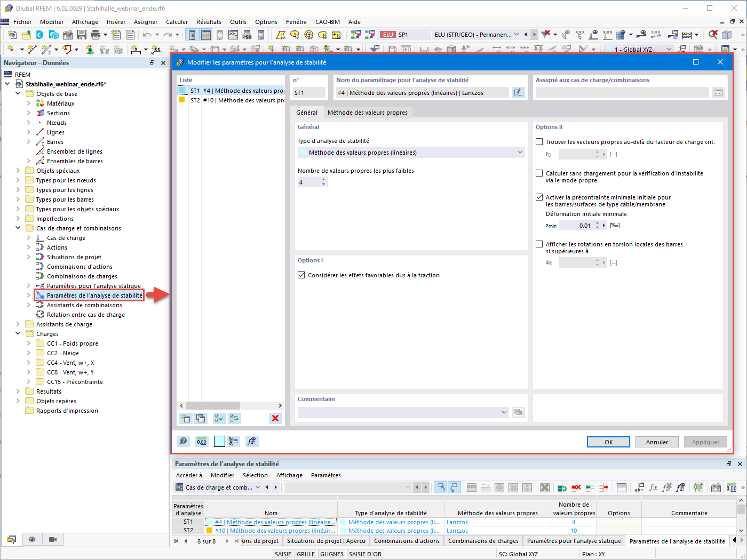Click the Annuler button
747x560 pixels.
pyautogui.click(x=657, y=442)
